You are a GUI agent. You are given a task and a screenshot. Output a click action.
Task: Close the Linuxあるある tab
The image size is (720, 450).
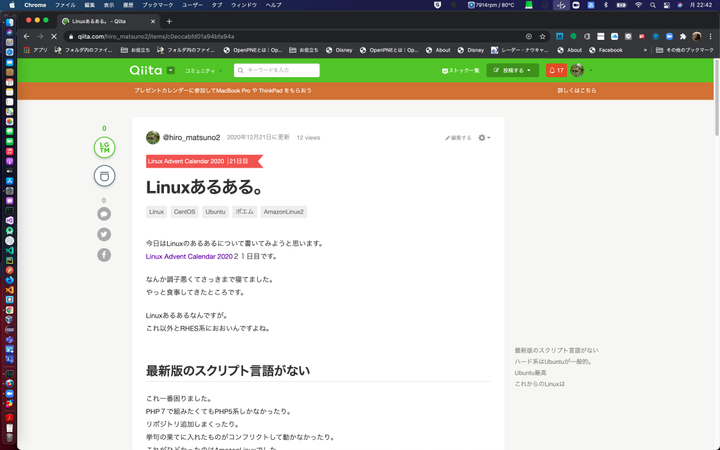tap(153, 21)
